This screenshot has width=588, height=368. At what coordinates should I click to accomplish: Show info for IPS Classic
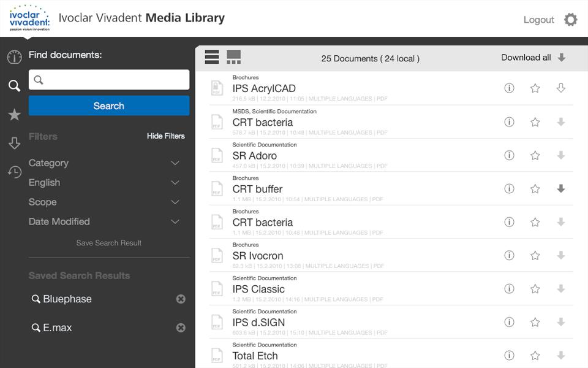point(509,288)
